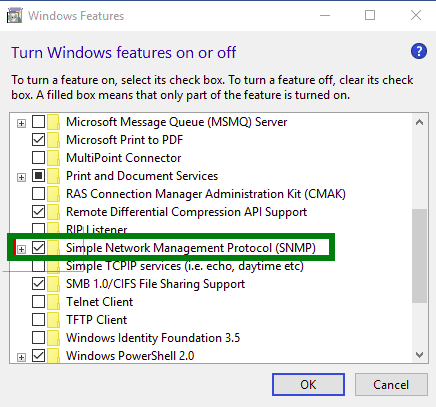Click folder icon beside TFTP Client
The width and height of the screenshot is (436, 407).
pos(53,320)
